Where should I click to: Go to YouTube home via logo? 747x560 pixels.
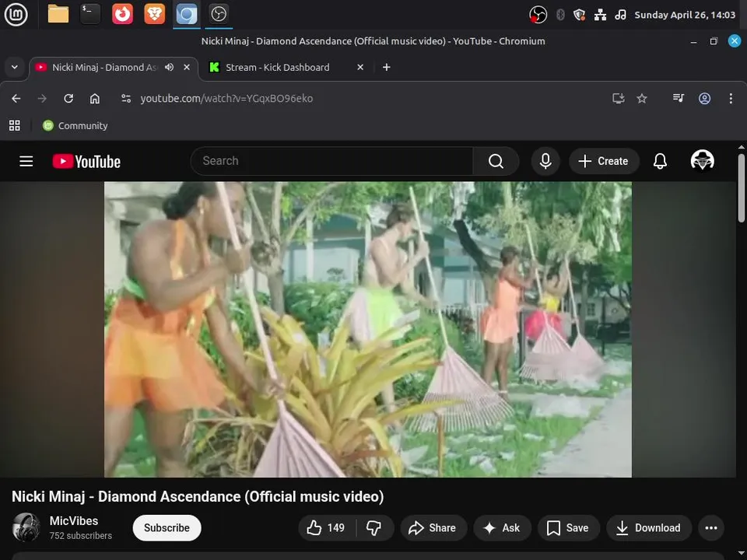click(x=86, y=162)
